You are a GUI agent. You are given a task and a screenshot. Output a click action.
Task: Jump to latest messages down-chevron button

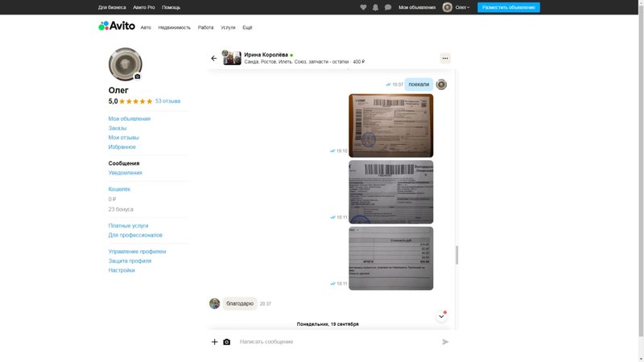pyautogui.click(x=441, y=316)
